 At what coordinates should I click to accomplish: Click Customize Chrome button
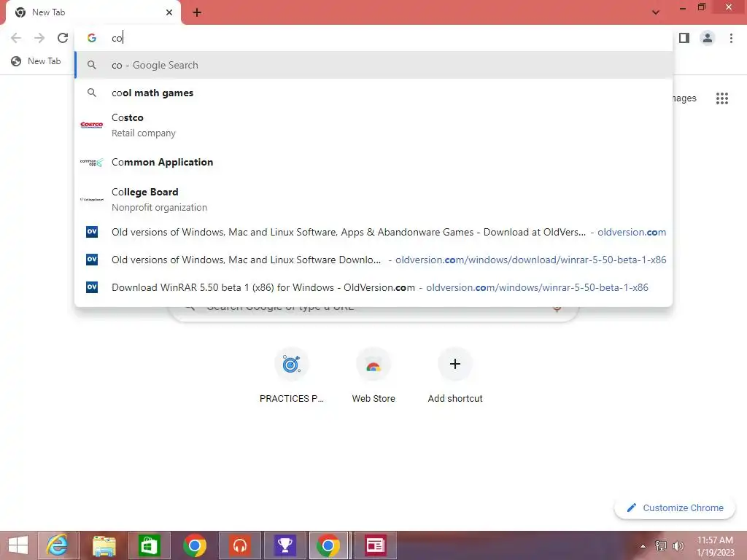(x=675, y=508)
